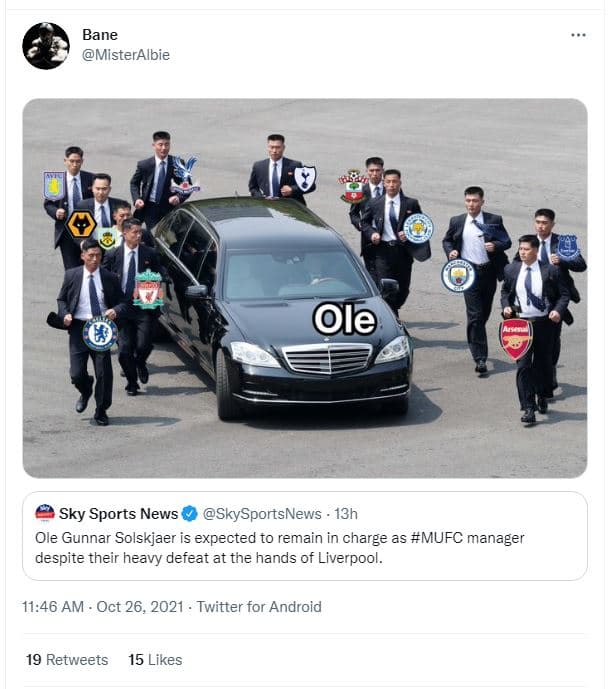The image size is (611, 689).
Task: Open the quoted tweet's 13h timestamp
Action: [346, 514]
